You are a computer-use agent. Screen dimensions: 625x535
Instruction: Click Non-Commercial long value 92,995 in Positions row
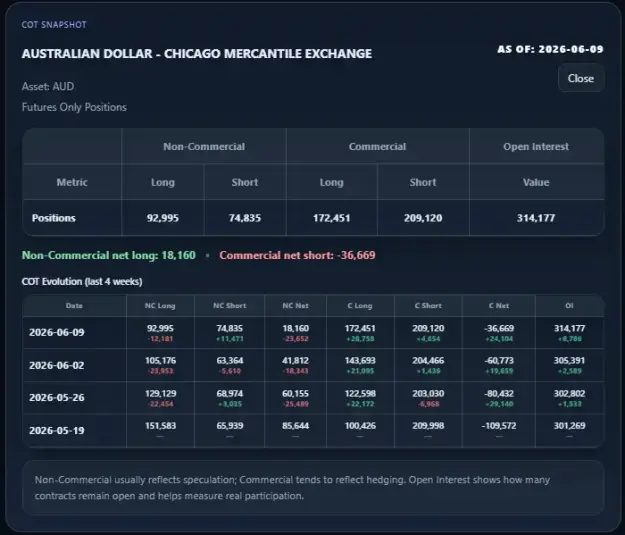pos(163,218)
